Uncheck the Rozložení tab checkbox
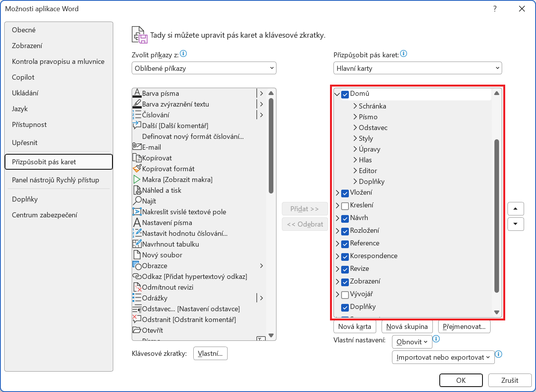536x392 pixels. click(345, 231)
